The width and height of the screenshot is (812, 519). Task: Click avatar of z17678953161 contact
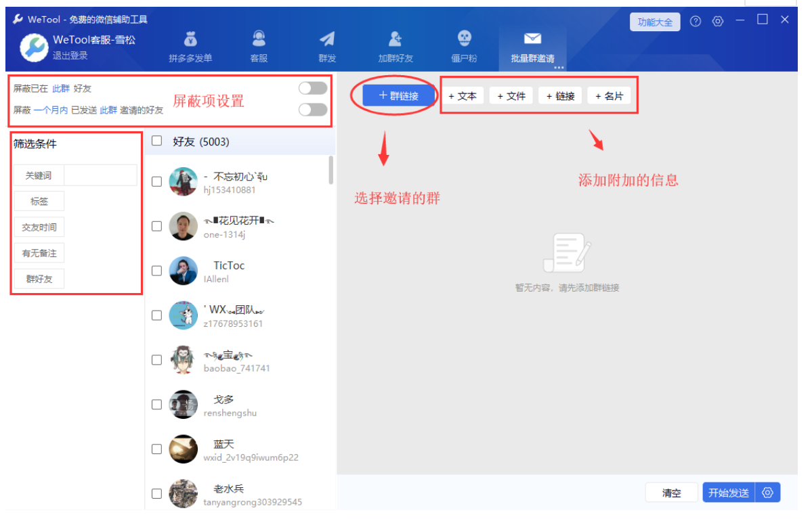pos(184,315)
